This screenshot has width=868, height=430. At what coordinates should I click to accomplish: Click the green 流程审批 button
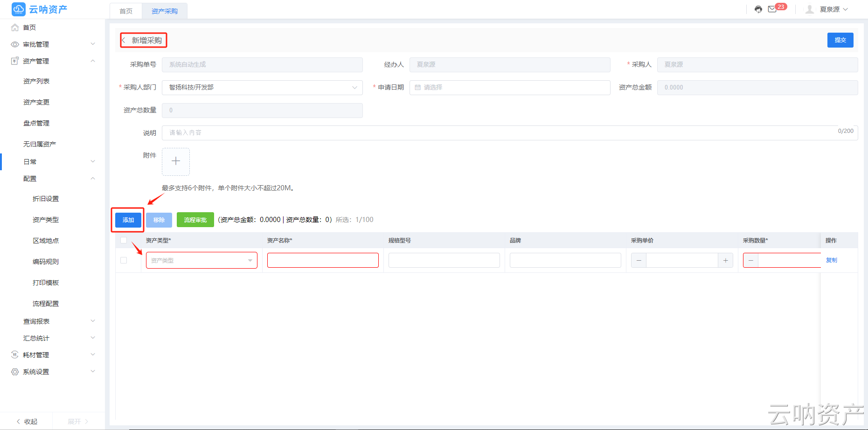point(195,220)
